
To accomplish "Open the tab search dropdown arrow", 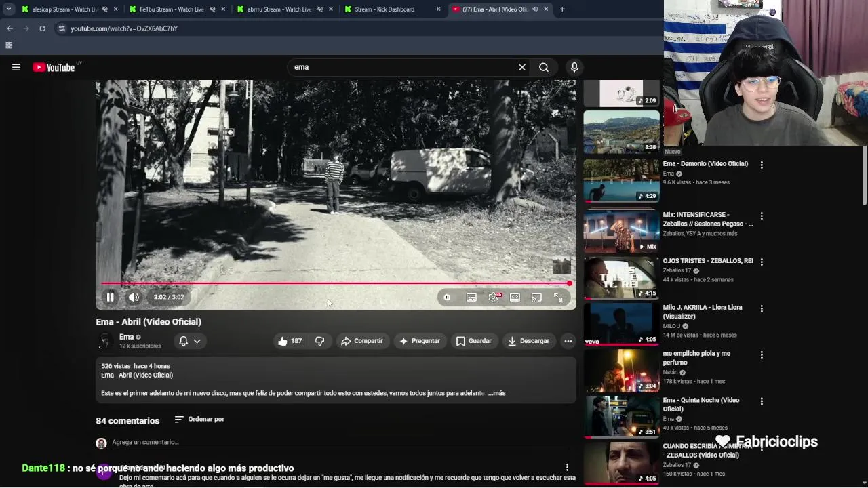I will coord(9,9).
